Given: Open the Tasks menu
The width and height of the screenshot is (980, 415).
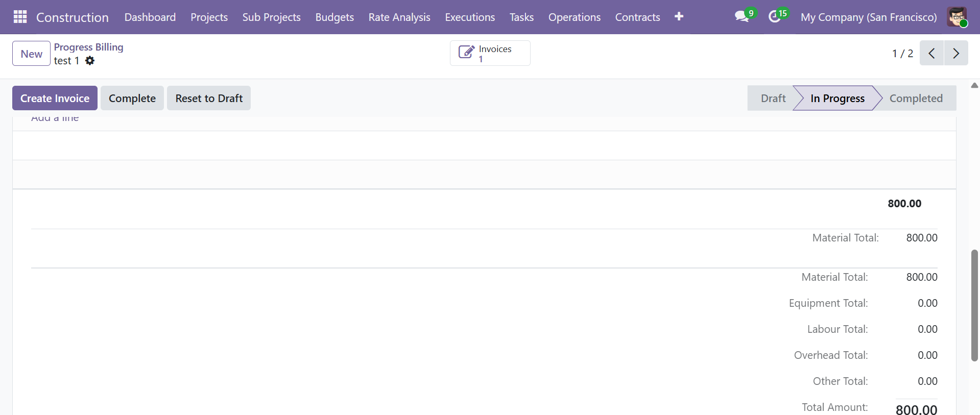Looking at the screenshot, I should tap(521, 17).
